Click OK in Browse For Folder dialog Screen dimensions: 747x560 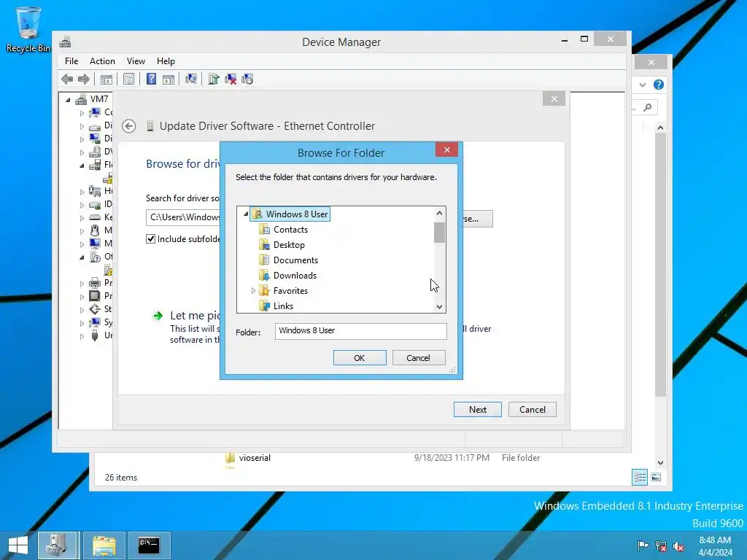pyautogui.click(x=360, y=357)
